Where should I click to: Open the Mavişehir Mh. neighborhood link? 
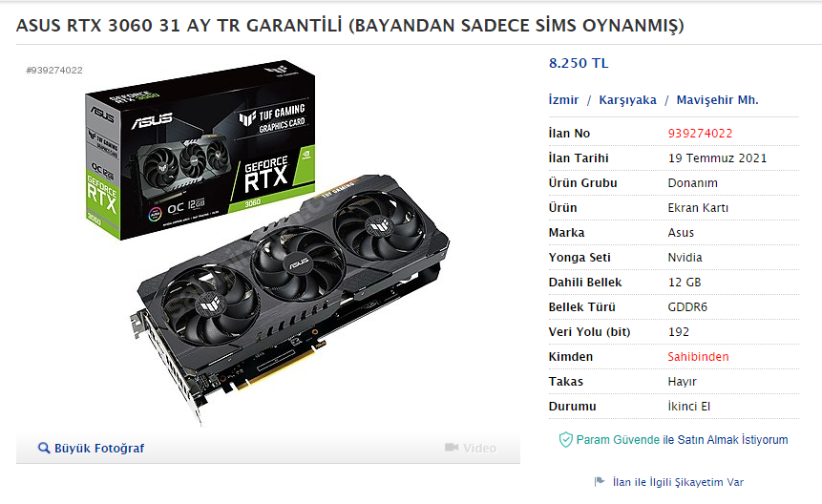(717, 100)
